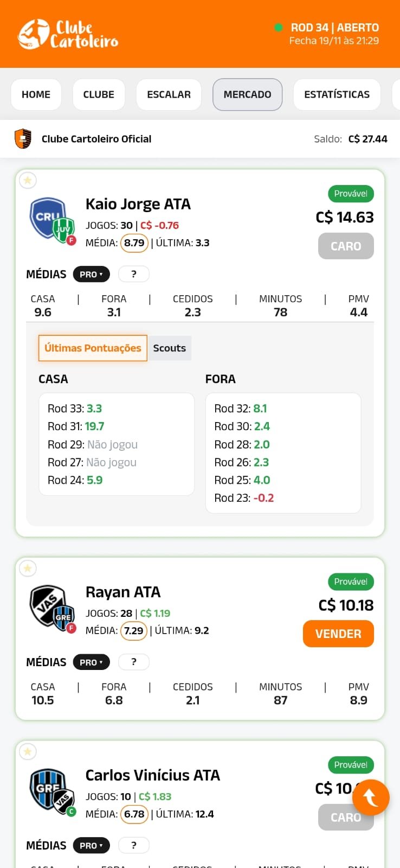Toggle the favorite star for Rayan
400x868 pixels.
(28, 568)
